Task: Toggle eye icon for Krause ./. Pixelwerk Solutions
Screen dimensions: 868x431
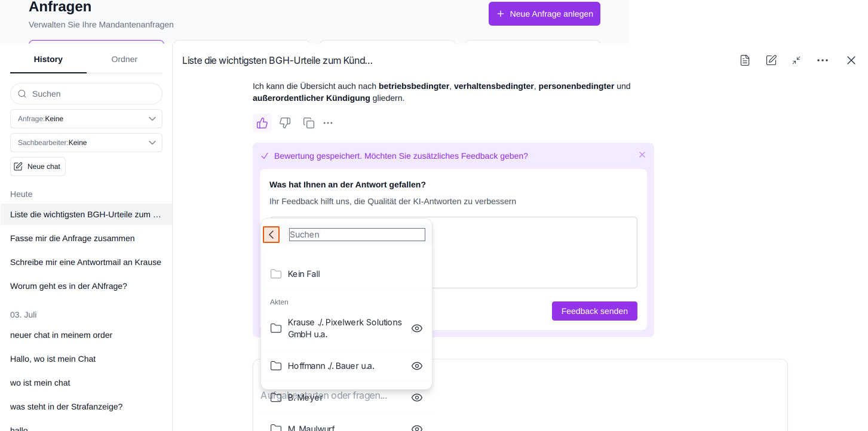Action: click(x=417, y=328)
